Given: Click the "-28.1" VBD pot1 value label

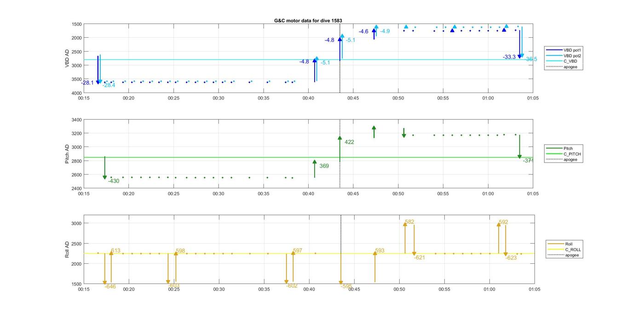Looking at the screenshot, I should point(87,83).
